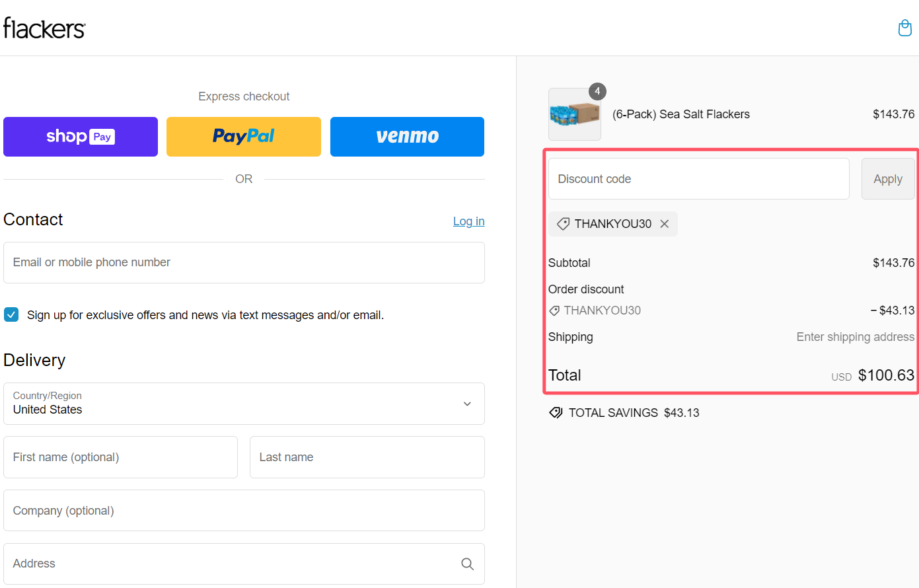Apply the discount code
Image resolution: width=919 pixels, height=588 pixels.
888,179
